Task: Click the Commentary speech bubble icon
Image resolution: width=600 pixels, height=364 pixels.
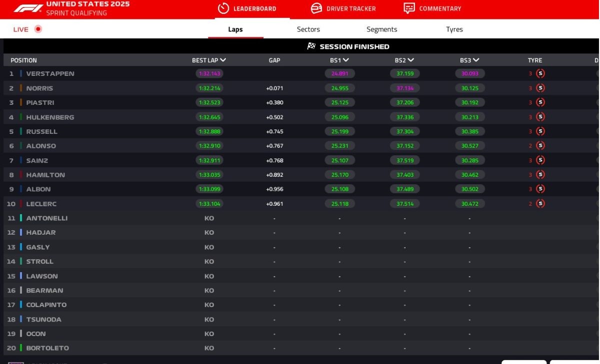Action: tap(409, 8)
